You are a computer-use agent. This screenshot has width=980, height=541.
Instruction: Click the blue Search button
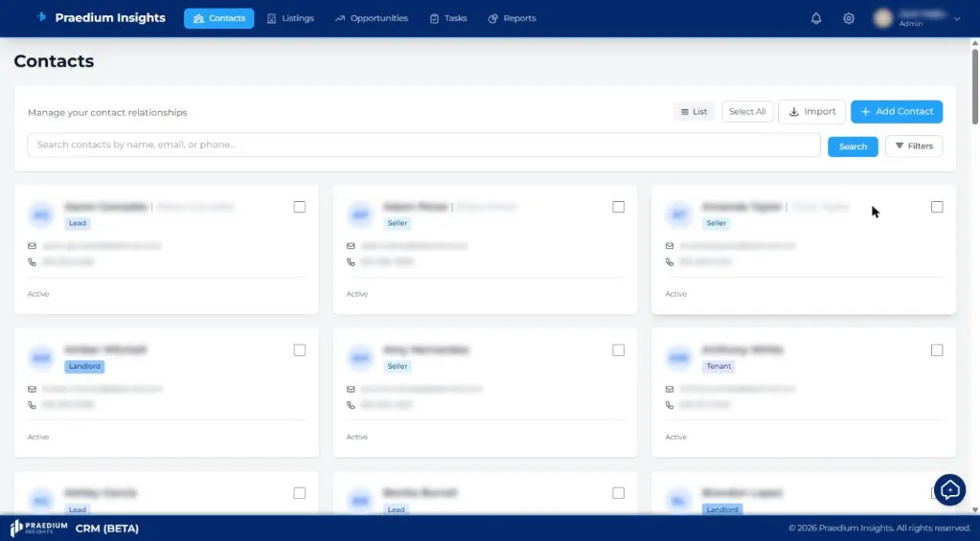tap(853, 147)
